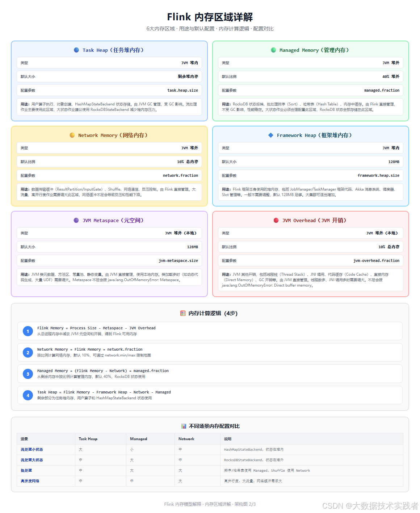
Task: Click the 'Network' table column header
Action: tap(186, 439)
